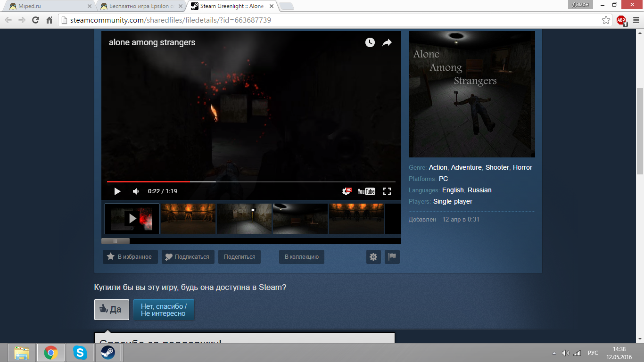
Task: Click the Horror genre link
Action: [522, 167]
